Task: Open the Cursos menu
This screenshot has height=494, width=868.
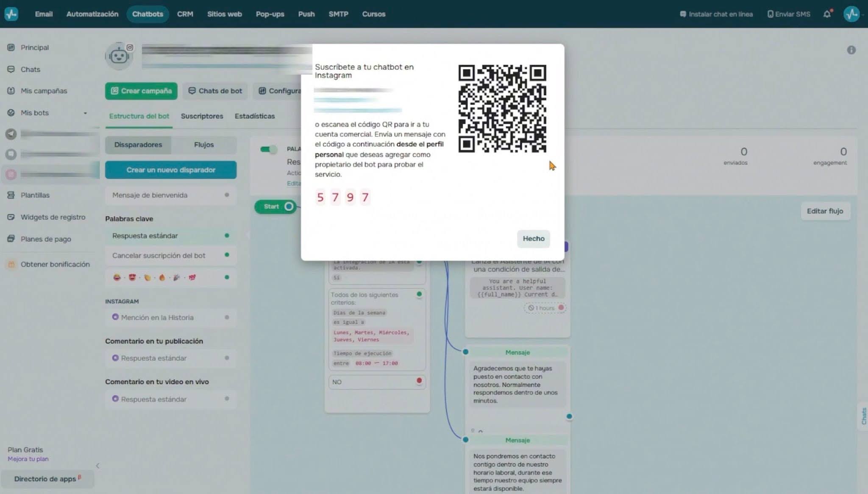Action: coord(373,14)
